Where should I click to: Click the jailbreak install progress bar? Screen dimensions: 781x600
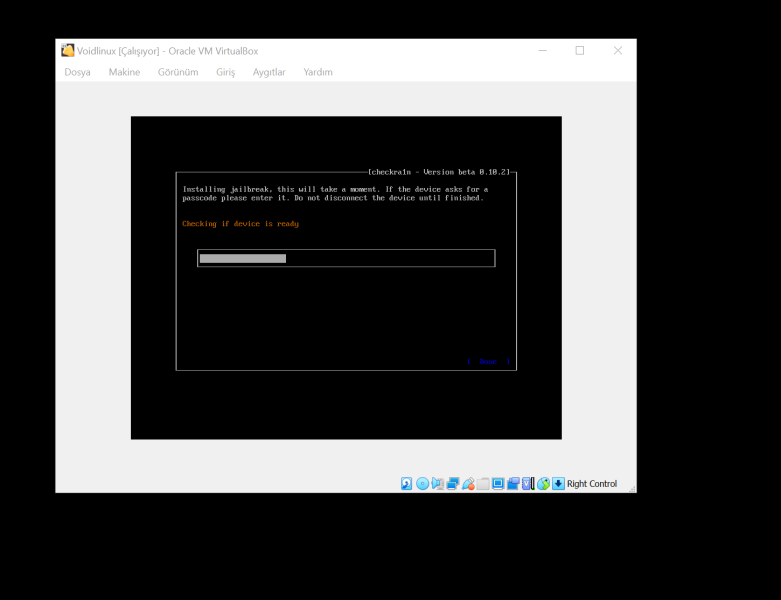346,258
